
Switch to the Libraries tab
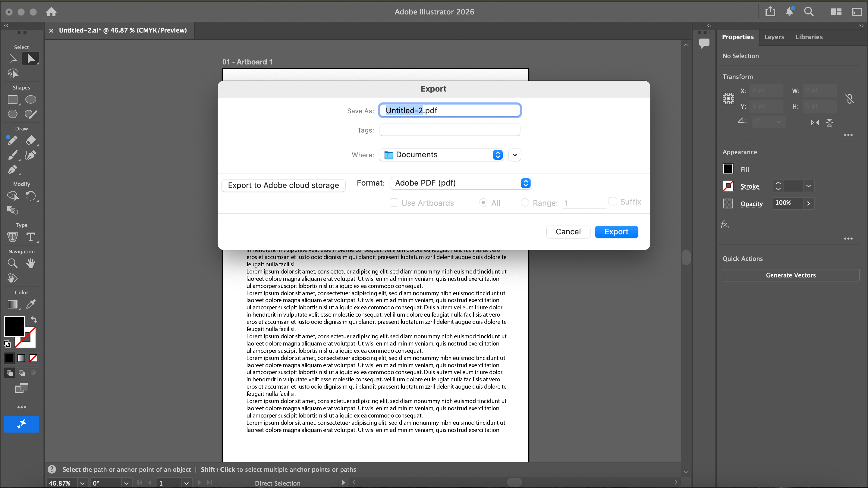tap(809, 37)
